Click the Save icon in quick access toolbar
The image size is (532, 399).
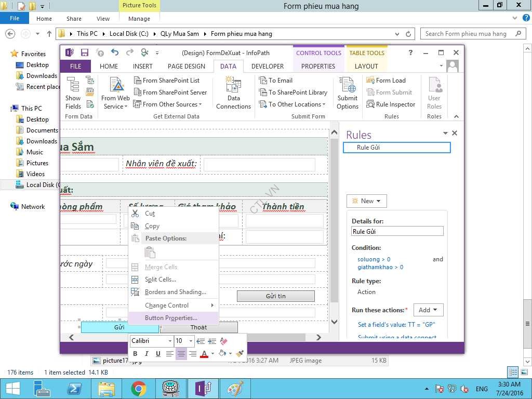[84, 52]
